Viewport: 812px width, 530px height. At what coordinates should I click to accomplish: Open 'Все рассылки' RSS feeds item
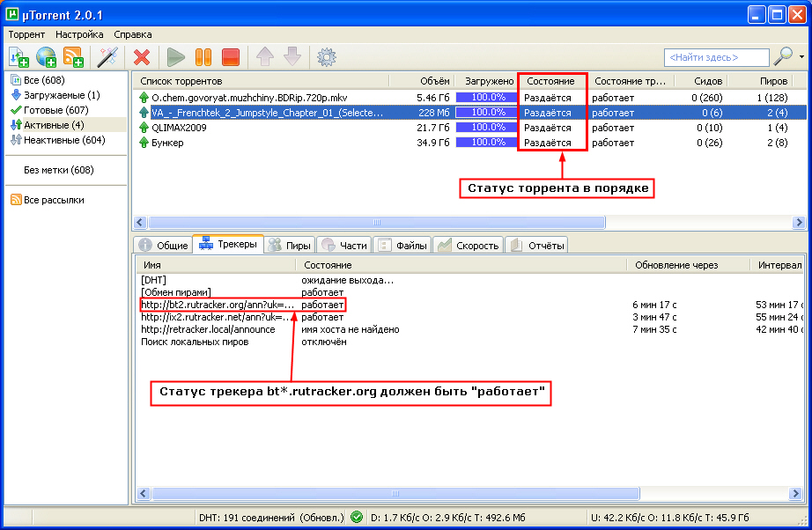tap(54, 201)
